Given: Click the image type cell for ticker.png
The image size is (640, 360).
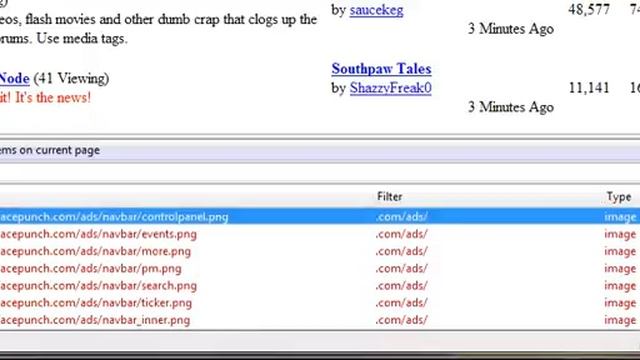Looking at the screenshot, I should click(x=620, y=303).
